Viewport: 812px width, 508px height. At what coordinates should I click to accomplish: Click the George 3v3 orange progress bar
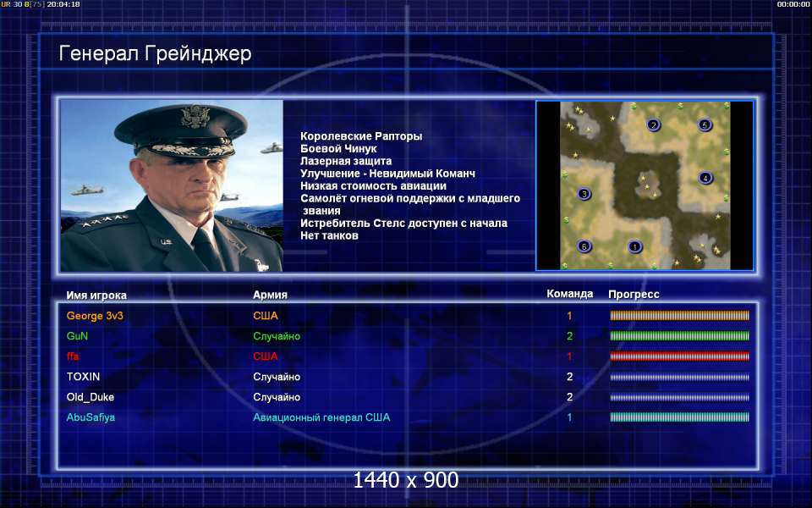click(679, 316)
